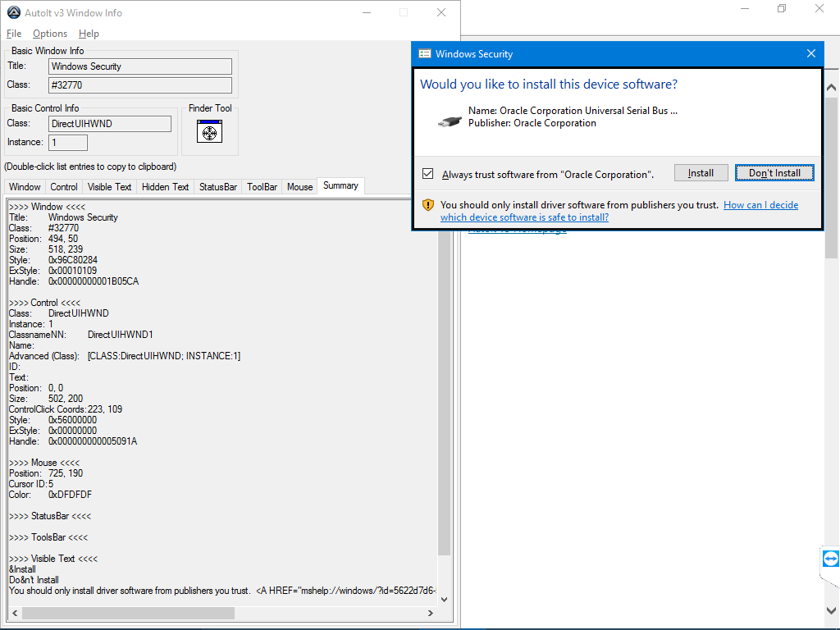Open the File menu
Image resolution: width=840 pixels, height=630 pixels.
[x=14, y=33]
